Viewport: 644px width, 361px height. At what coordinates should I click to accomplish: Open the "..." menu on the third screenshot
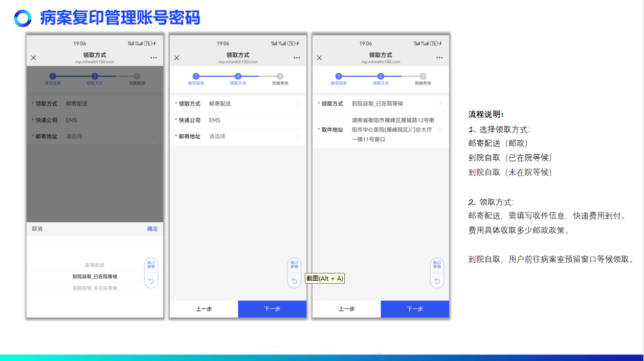[x=439, y=58]
